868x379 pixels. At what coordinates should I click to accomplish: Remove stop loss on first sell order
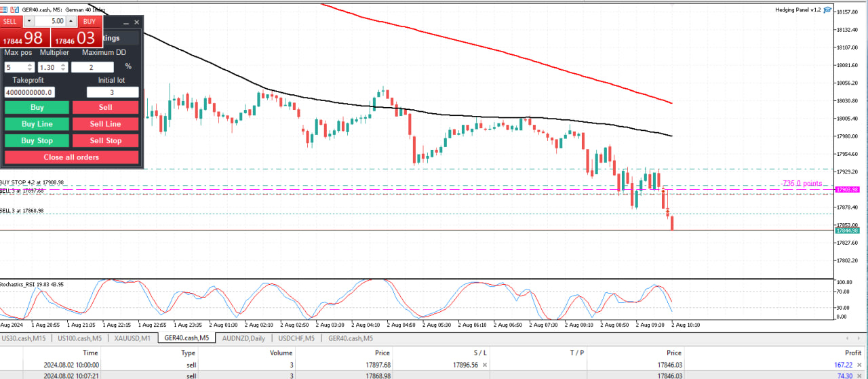click(484, 365)
